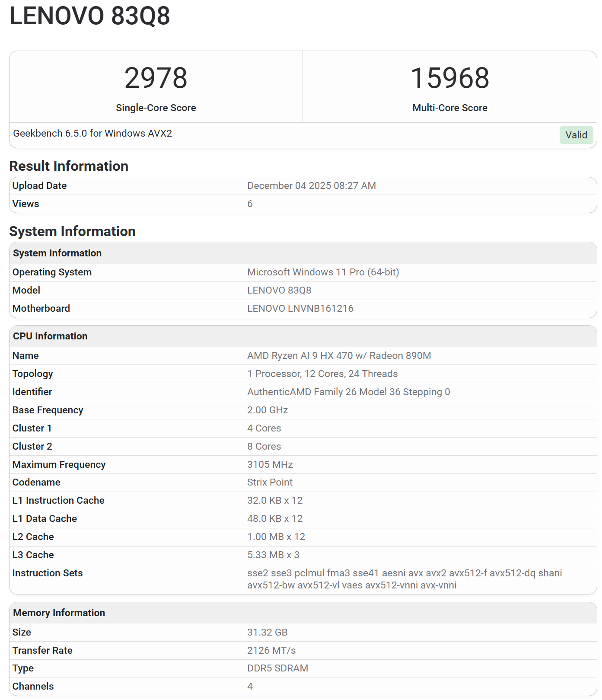
Task: Click the Strix Point codename value
Action: tap(270, 483)
